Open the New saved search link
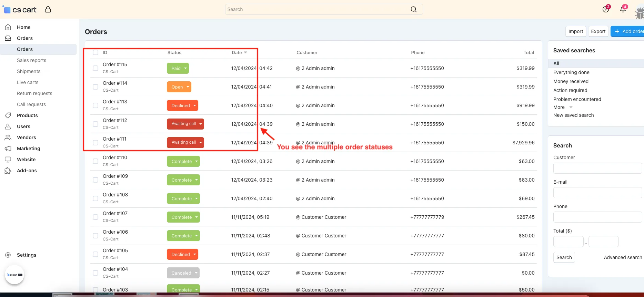The image size is (644, 297). pos(574,115)
